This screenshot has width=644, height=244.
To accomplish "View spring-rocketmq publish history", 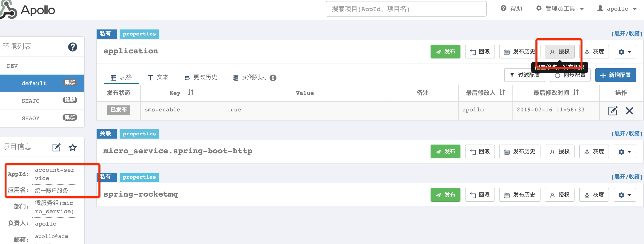I will pyautogui.click(x=520, y=195).
